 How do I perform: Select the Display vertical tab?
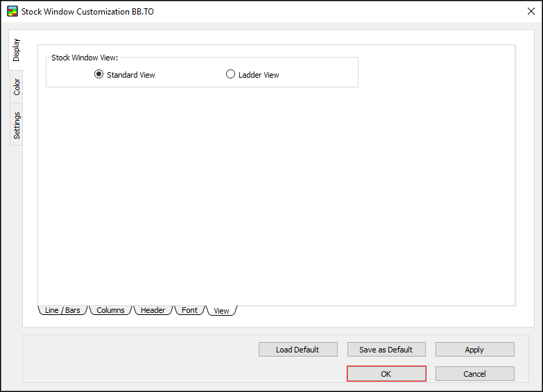coord(17,50)
